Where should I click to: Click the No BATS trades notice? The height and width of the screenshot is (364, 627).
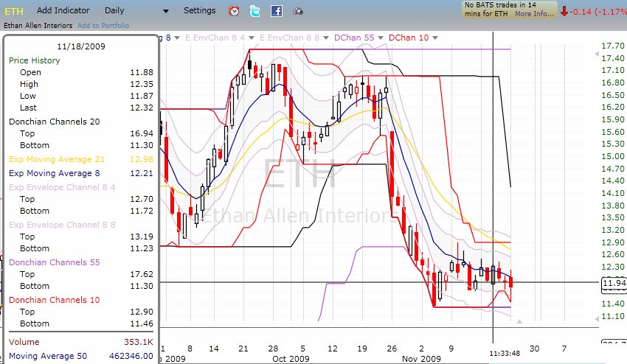click(509, 9)
